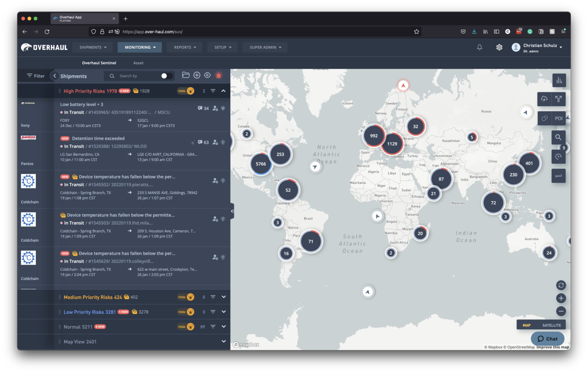588x373 pixels.
Task: Bookmark page with the star icon
Action: pyautogui.click(x=416, y=31)
